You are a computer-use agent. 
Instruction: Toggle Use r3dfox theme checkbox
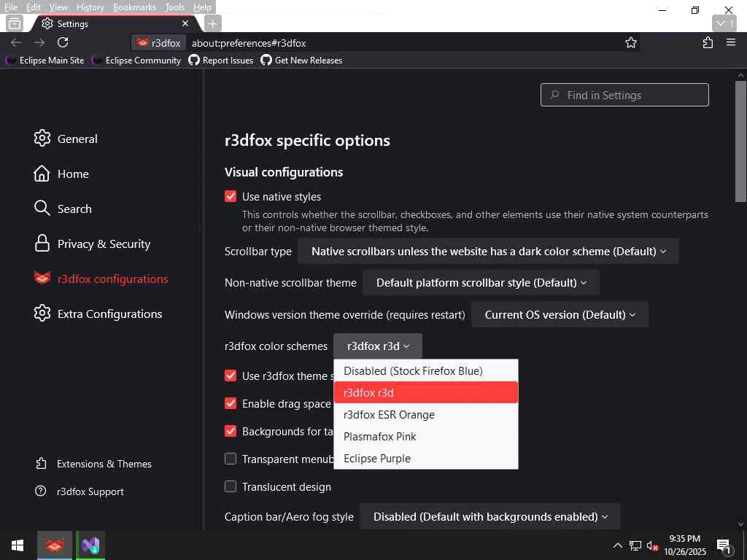pos(231,376)
